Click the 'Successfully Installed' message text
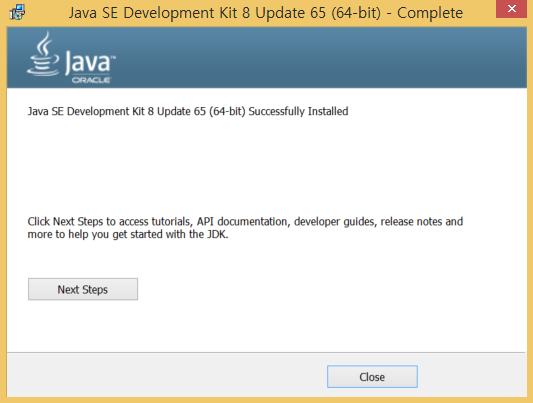Image resolution: width=533 pixels, height=403 pixels. (x=188, y=111)
